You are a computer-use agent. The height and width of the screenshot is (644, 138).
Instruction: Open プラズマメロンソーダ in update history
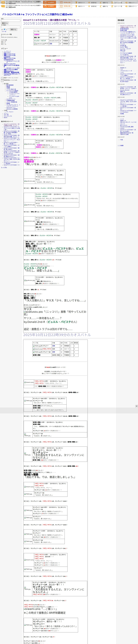coord(126,71)
